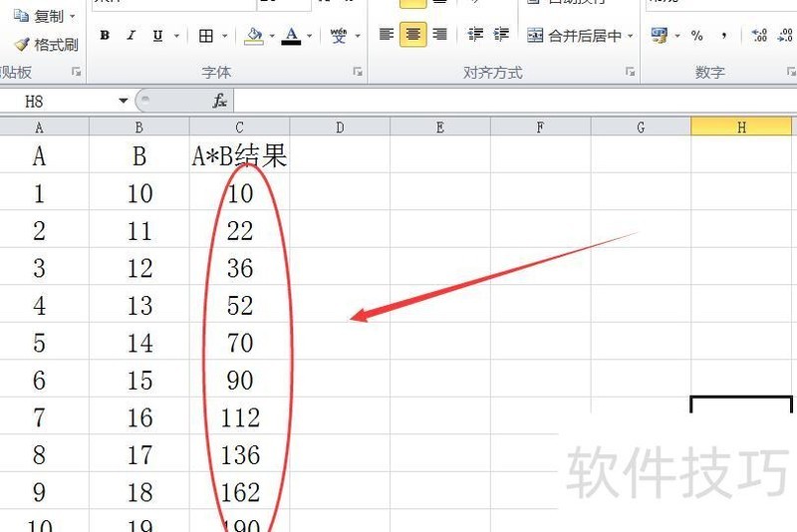Align text right in cell
The height and width of the screenshot is (532, 797).
click(439, 35)
